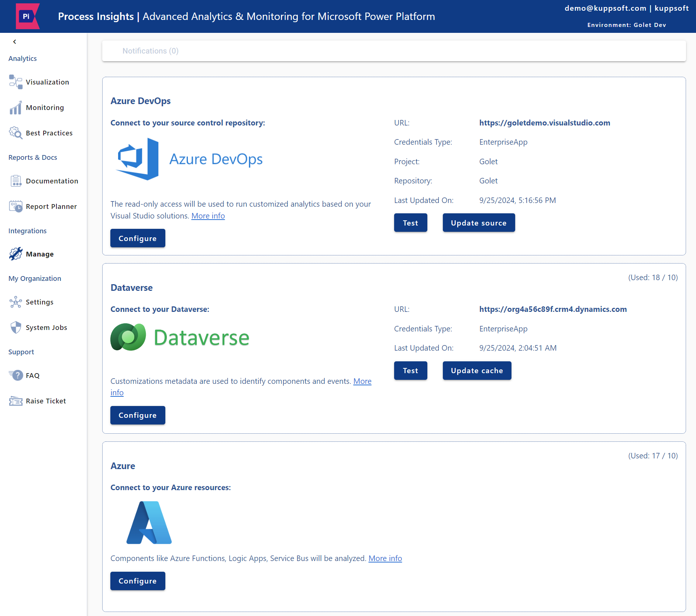Image resolution: width=696 pixels, height=616 pixels.
Task: Click Configure in Azure card
Action: [x=138, y=581]
